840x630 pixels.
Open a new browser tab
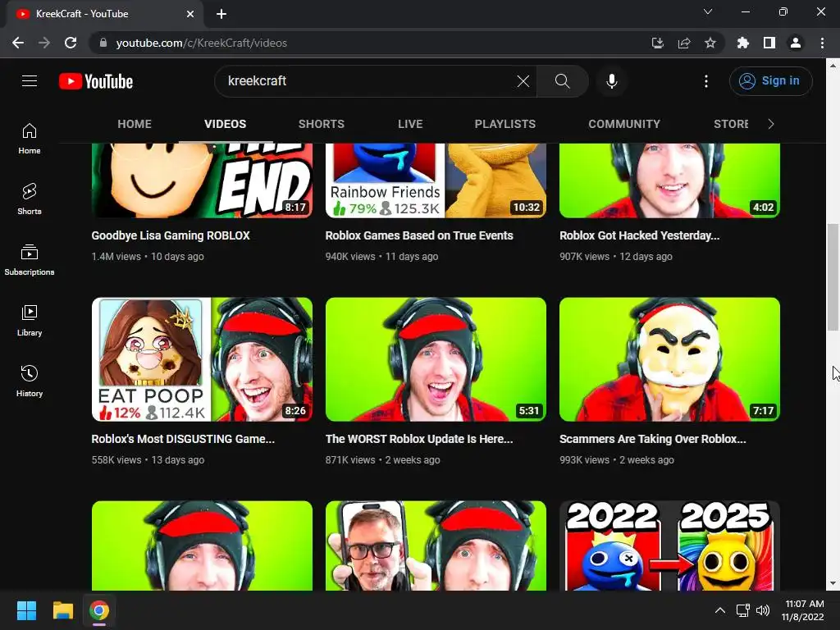pos(221,14)
